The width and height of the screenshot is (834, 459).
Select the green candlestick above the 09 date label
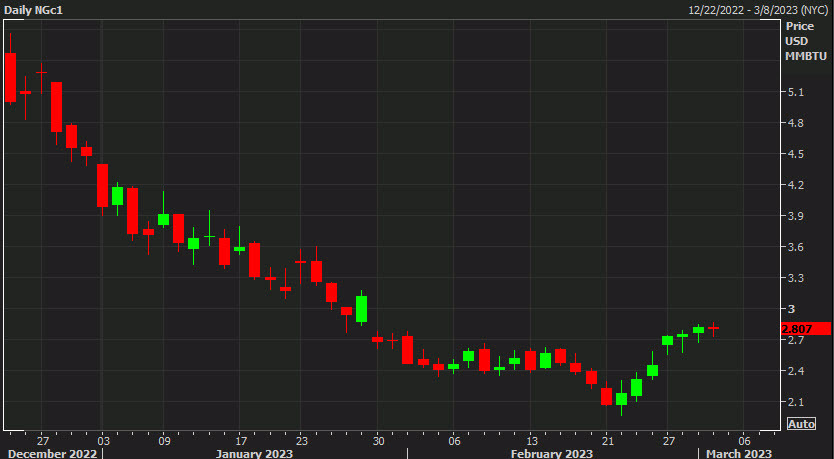tap(163, 219)
